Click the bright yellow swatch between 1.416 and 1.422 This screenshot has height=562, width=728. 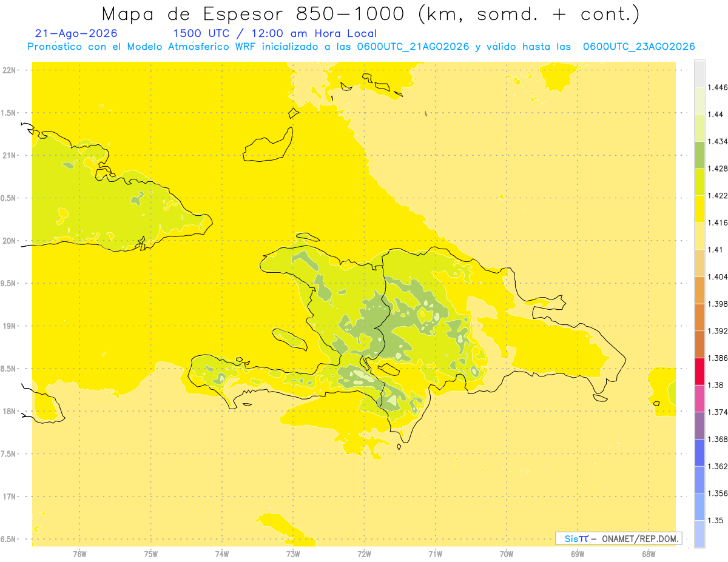(x=699, y=209)
